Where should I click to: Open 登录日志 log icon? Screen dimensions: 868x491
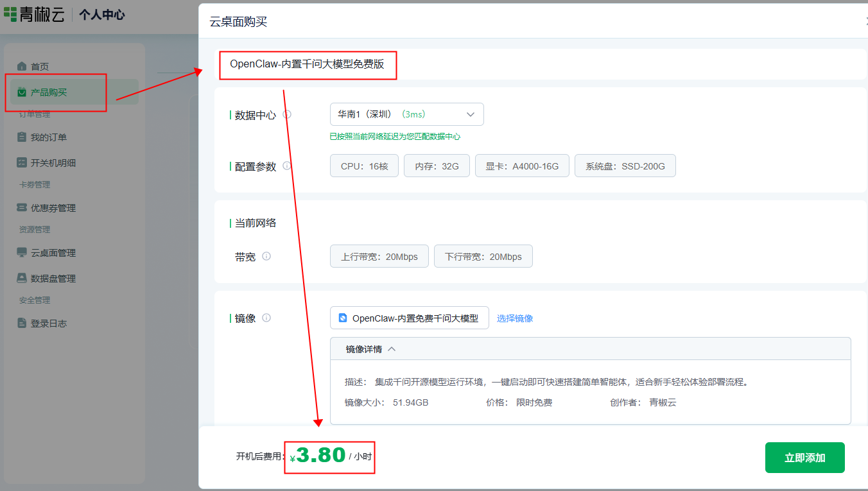tap(21, 323)
